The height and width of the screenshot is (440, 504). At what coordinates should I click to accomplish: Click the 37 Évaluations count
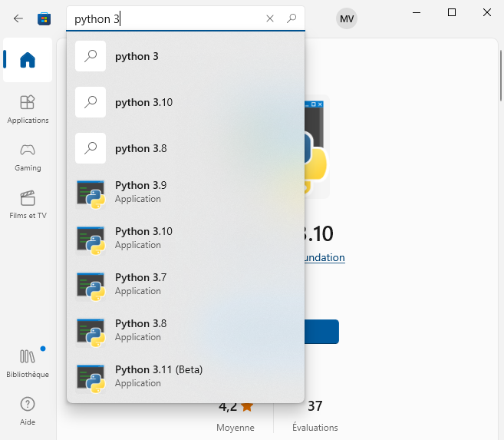[315, 416]
